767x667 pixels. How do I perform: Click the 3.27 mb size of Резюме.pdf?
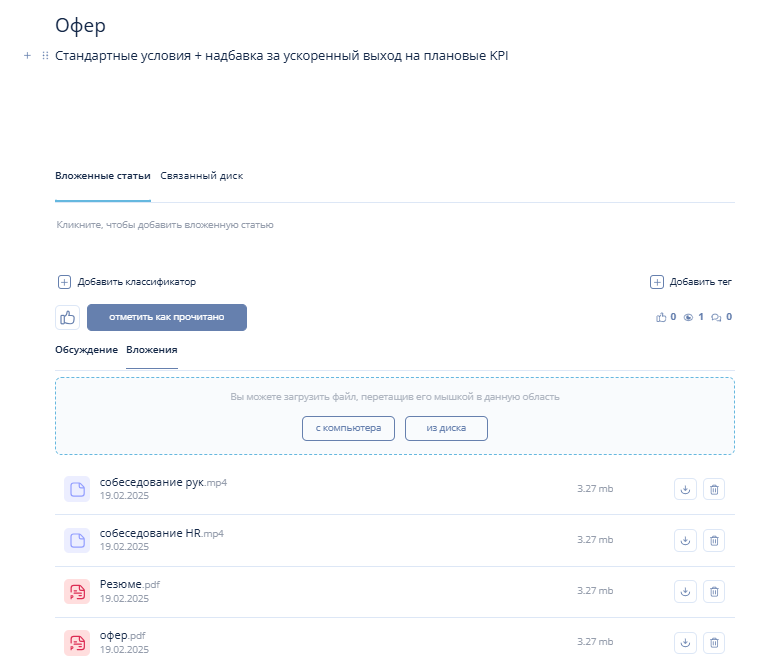[x=595, y=591]
